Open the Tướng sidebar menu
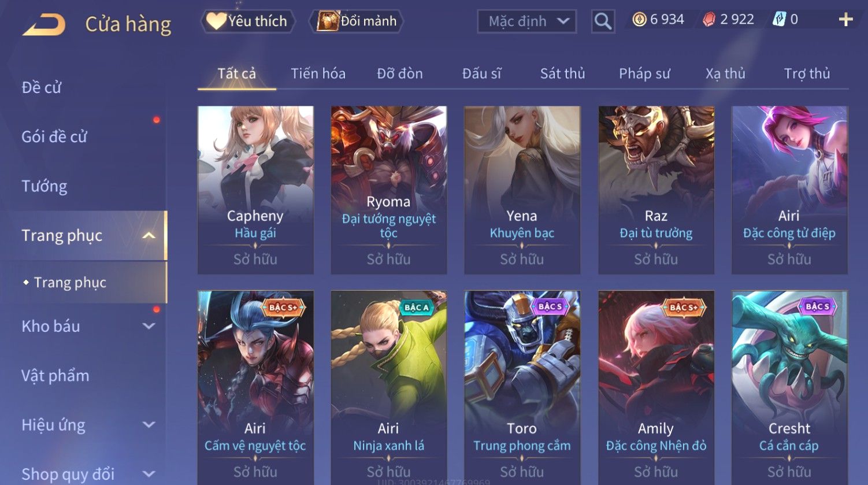 pos(44,186)
